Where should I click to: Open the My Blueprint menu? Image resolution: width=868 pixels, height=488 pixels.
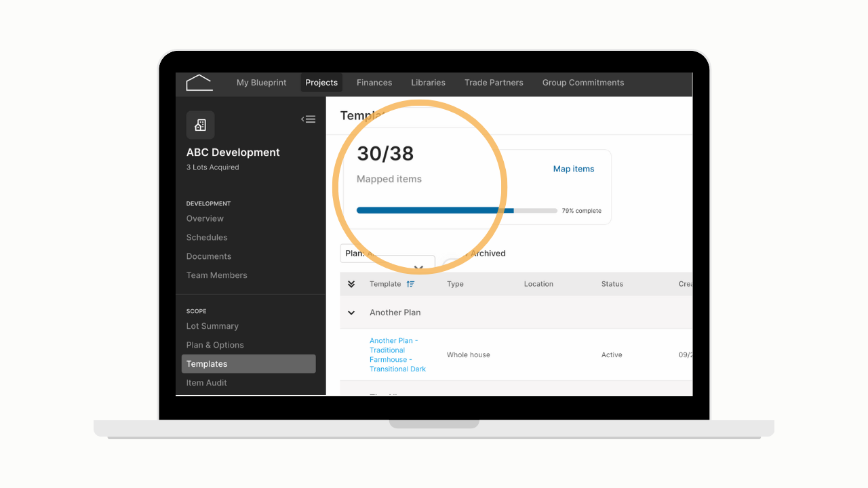click(262, 83)
